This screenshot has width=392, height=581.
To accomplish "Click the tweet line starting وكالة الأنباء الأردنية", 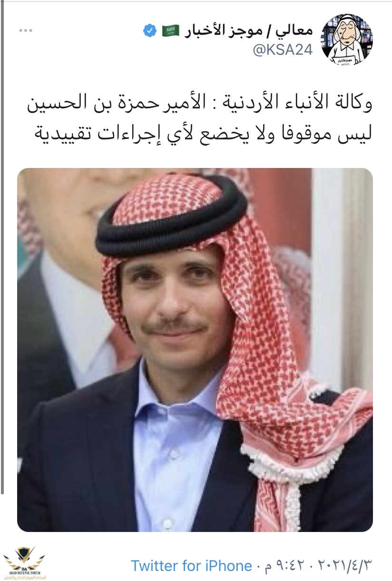I will (x=199, y=104).
